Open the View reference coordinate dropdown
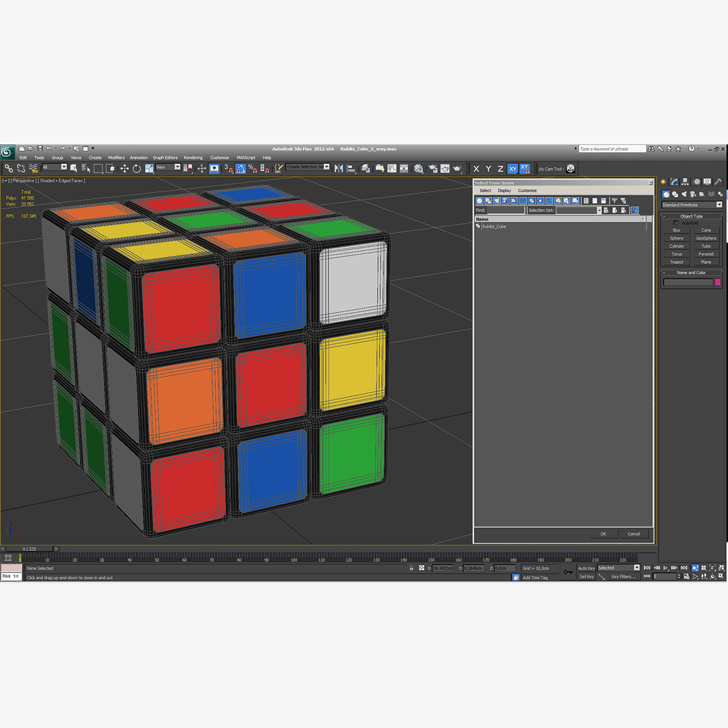This screenshot has height=728, width=728. point(168,167)
